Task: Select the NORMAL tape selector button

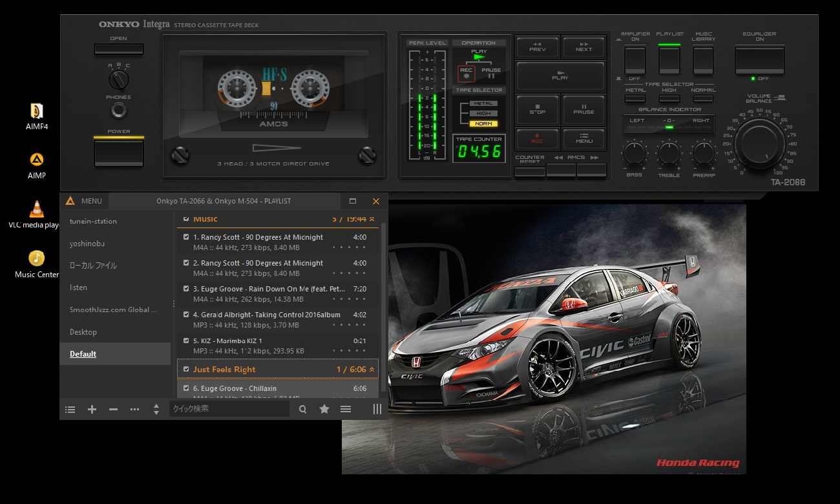Action: (x=703, y=98)
